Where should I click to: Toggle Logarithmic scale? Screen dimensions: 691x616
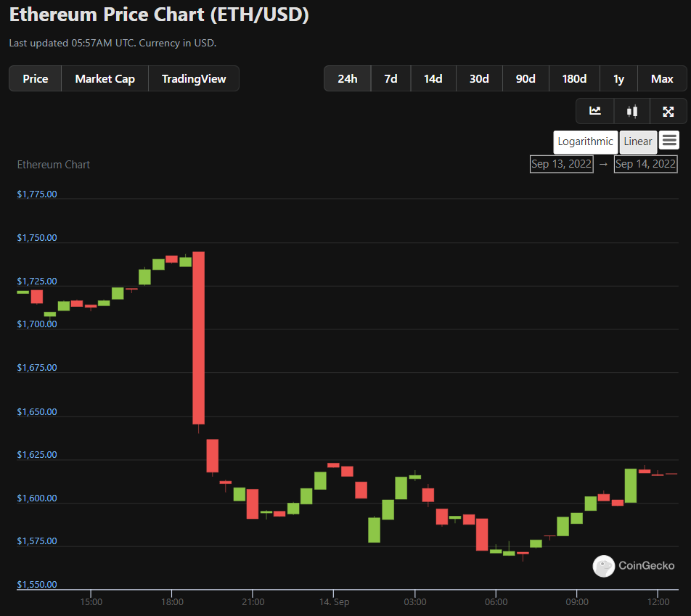(x=585, y=142)
